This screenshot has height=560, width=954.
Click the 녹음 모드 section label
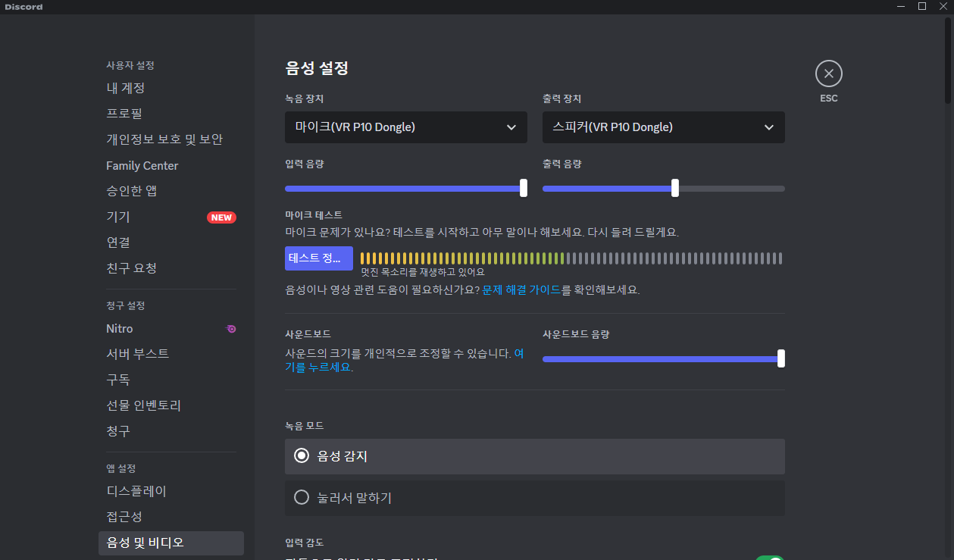click(305, 426)
